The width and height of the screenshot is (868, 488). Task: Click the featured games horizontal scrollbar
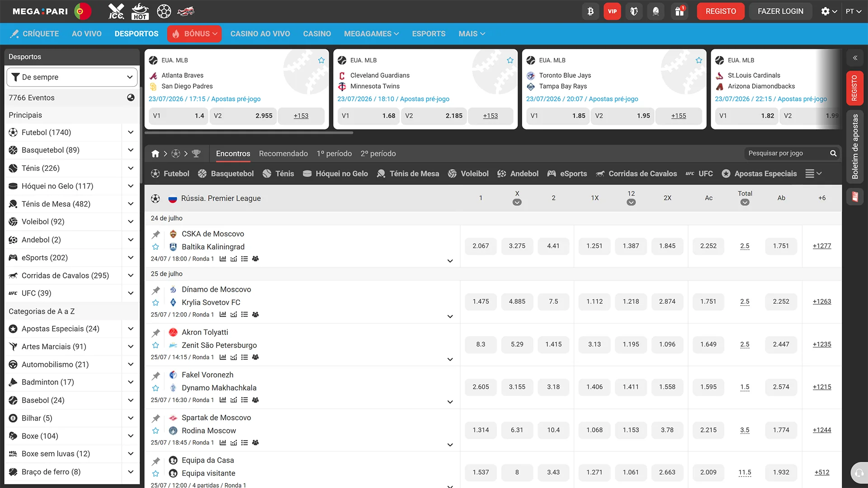pos(249,133)
